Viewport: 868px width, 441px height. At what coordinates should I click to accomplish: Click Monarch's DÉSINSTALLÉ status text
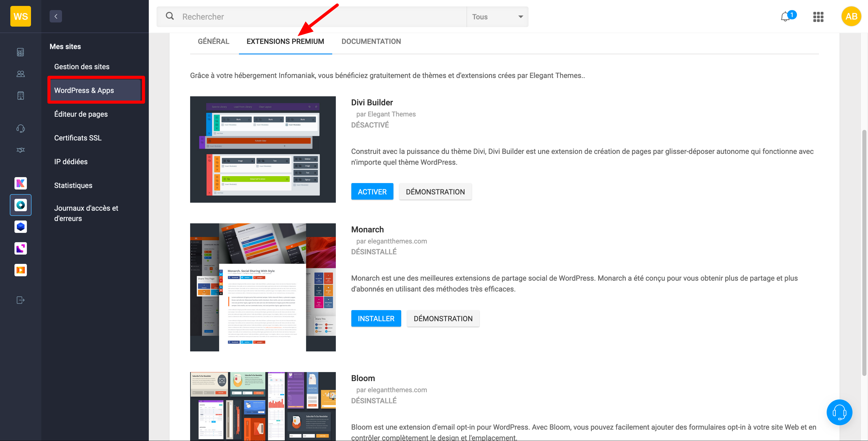[x=374, y=252]
